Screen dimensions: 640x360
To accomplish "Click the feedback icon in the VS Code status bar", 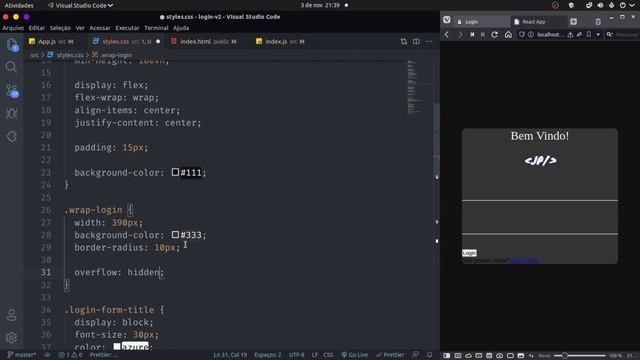I will 415,355.
